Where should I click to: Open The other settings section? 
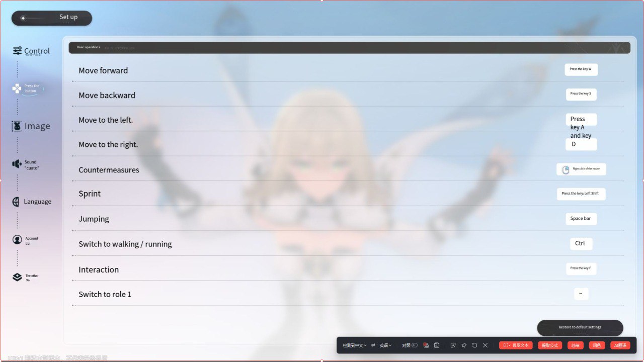point(26,278)
